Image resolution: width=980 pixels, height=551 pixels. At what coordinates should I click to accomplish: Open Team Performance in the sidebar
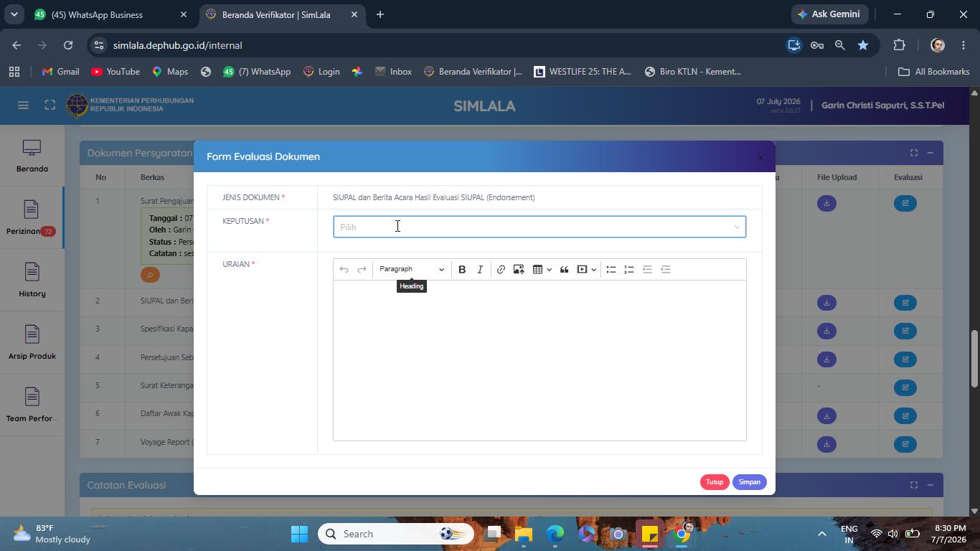tap(32, 405)
